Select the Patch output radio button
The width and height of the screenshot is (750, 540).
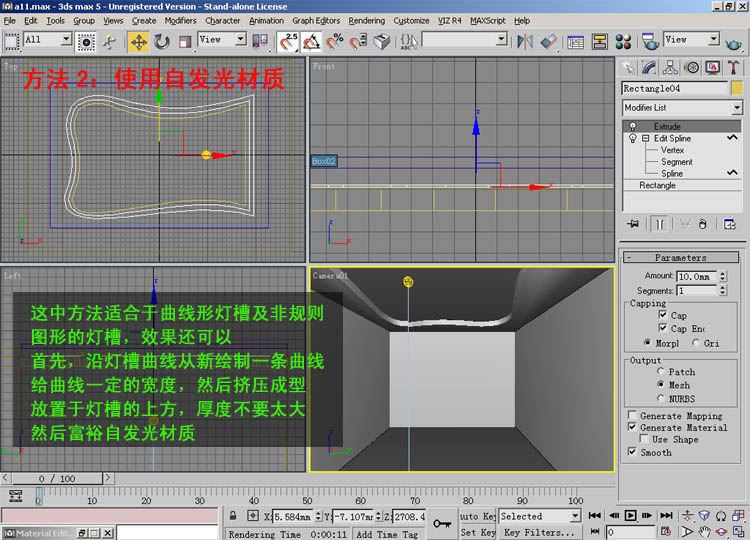tap(661, 372)
